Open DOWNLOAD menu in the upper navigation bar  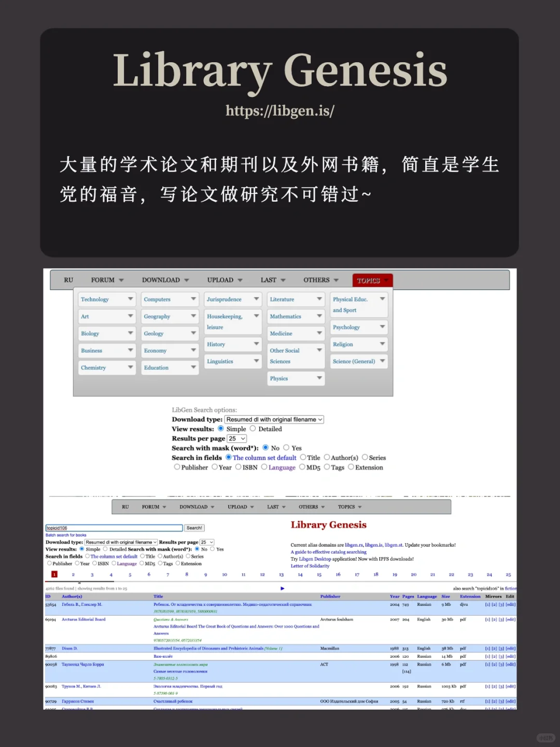pyautogui.click(x=165, y=280)
